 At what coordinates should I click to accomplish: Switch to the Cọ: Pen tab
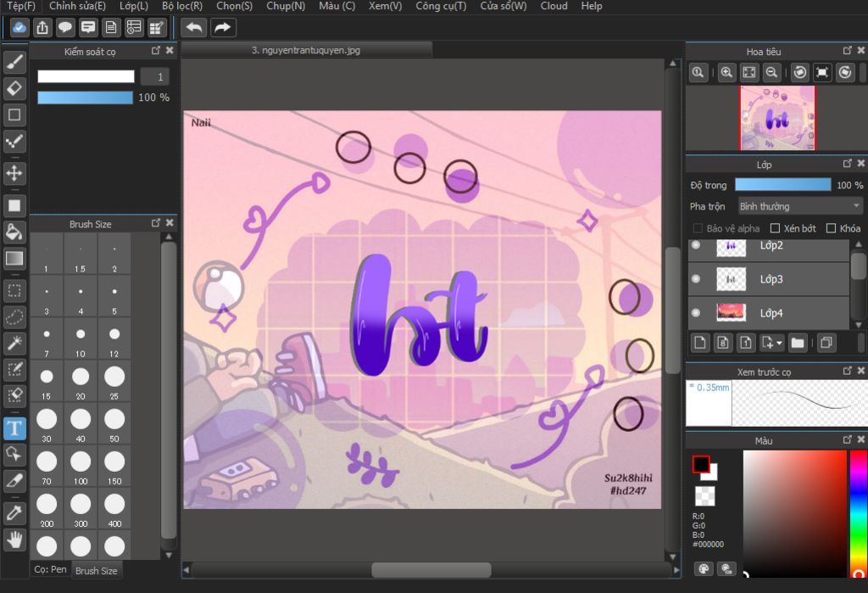click(50, 570)
